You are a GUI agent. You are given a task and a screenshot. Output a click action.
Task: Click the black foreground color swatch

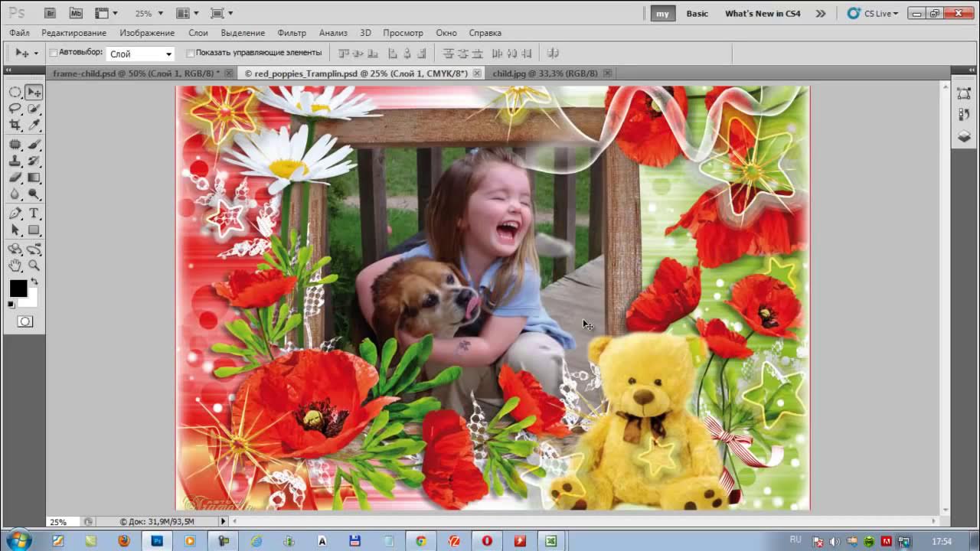pos(18,288)
